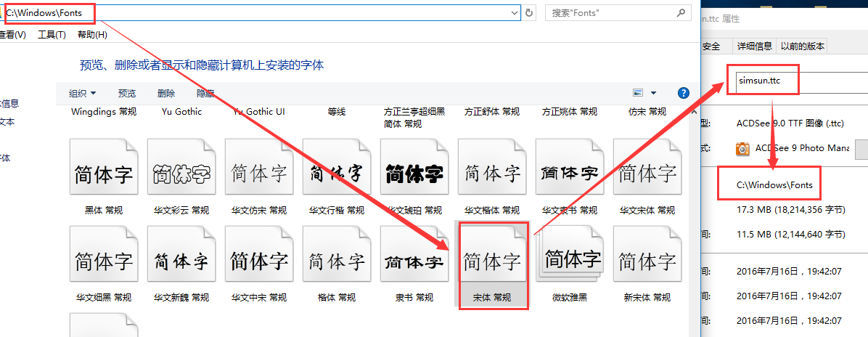Choose the 华文行楷 常规 font icon

[337, 166]
